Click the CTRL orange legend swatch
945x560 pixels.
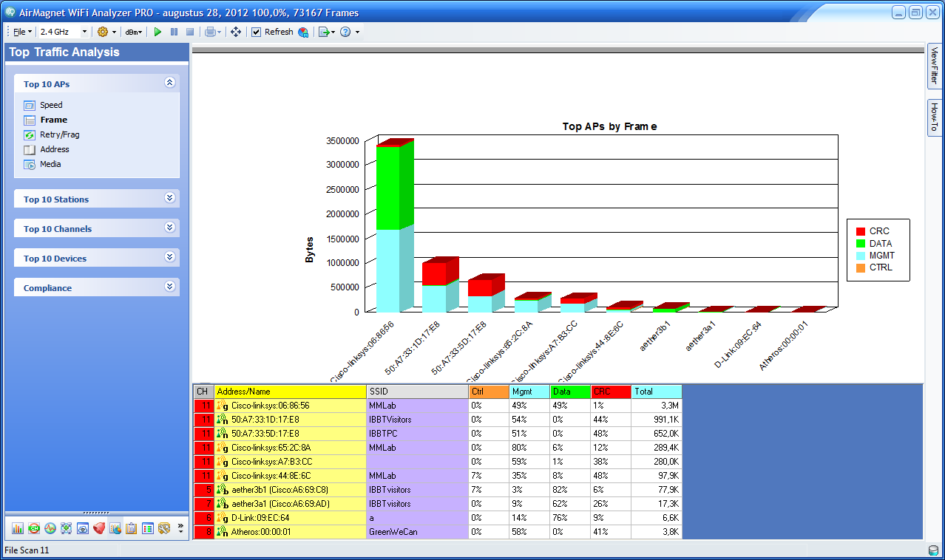click(x=861, y=267)
